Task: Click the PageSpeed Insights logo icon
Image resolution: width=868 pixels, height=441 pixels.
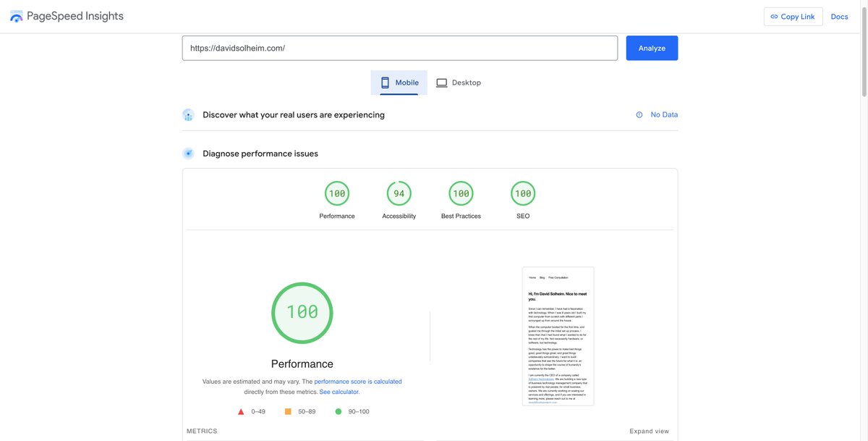Action: pyautogui.click(x=16, y=17)
